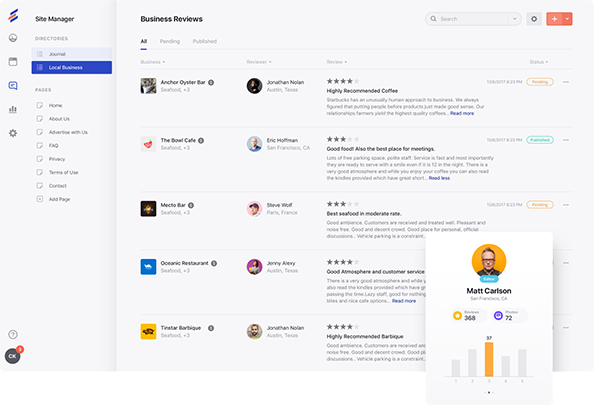Click the help question mark icon
The width and height of the screenshot is (594, 405).
click(13, 335)
